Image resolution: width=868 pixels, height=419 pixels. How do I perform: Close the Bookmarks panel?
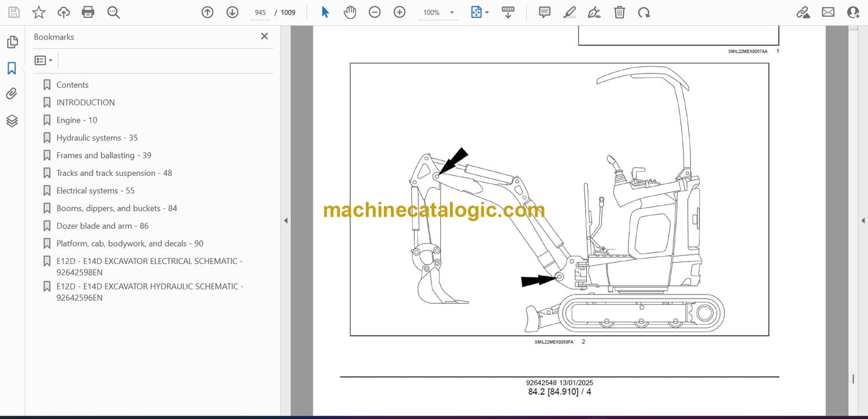coord(264,36)
